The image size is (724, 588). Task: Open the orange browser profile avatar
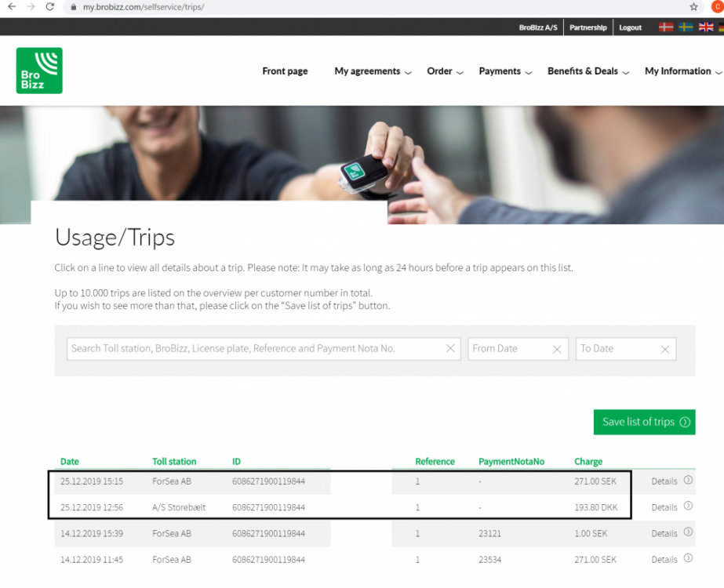click(x=718, y=6)
